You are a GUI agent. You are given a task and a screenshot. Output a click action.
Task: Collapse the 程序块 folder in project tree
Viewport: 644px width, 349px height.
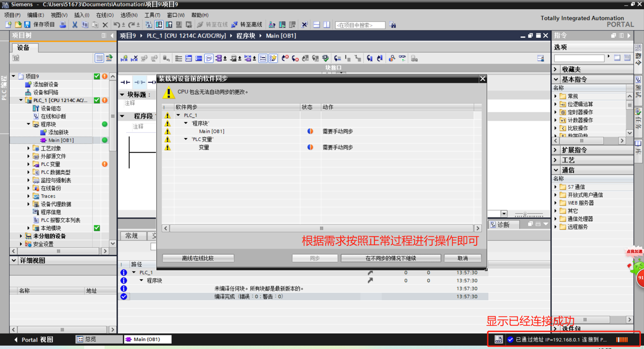28,124
